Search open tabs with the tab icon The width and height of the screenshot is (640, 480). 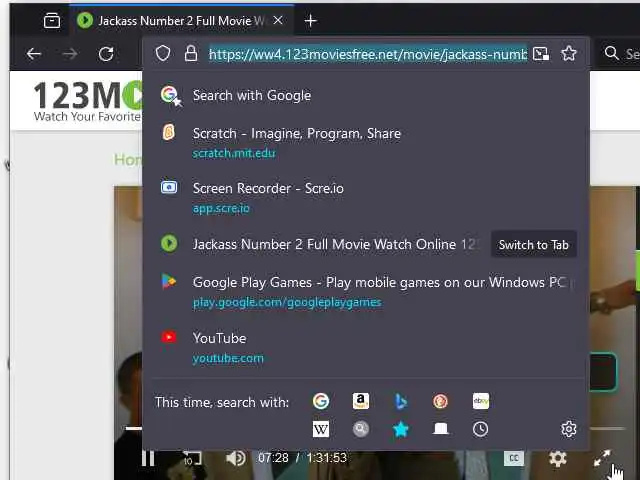click(440, 429)
